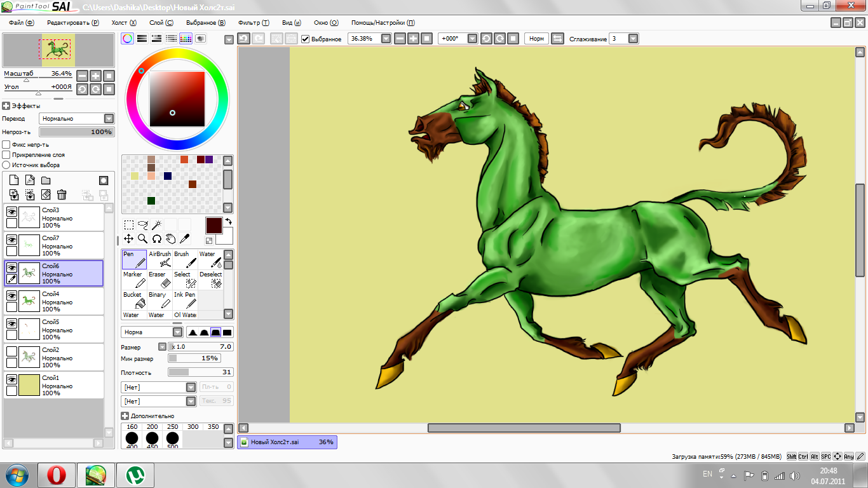Select the AirBrush tool
Viewport: 868px width, 488px height.
click(159, 259)
